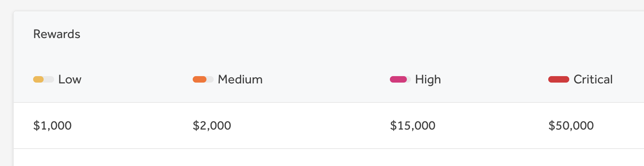Click the gray page background left of Rewards card

6,81
